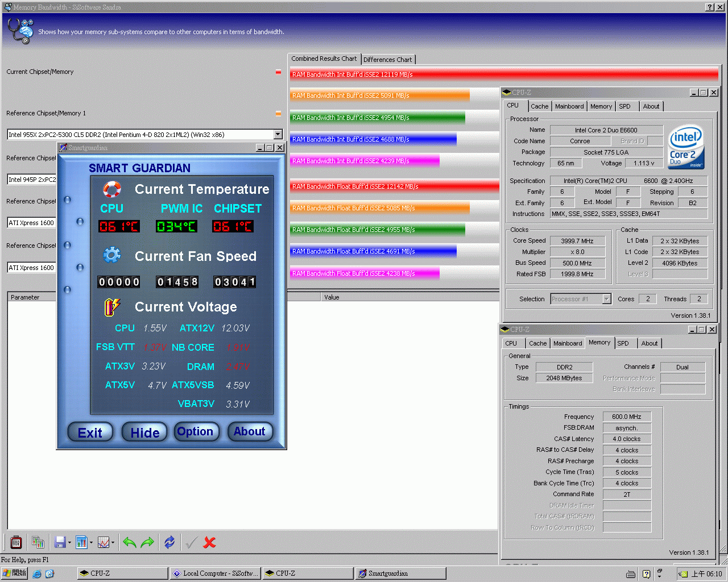Viewport: 728px width, 582px height.
Task: Click orange swatch beside Reference Chipset/Memory 1
Action: (x=278, y=113)
